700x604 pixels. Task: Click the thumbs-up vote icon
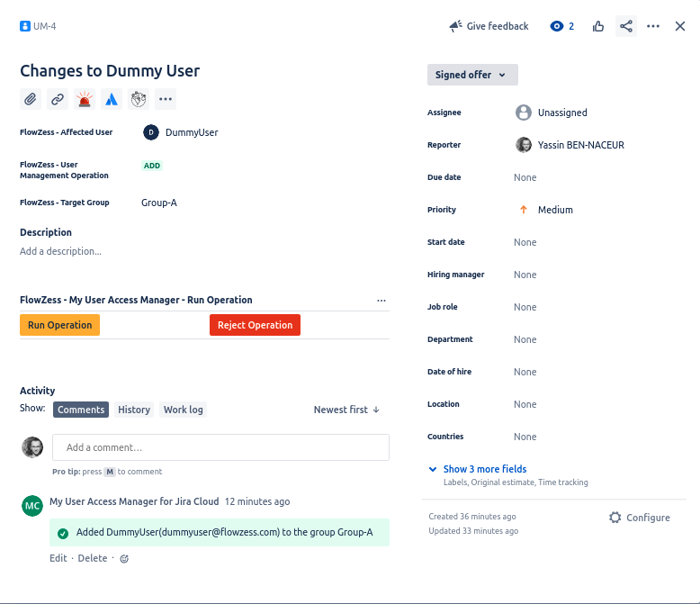597,26
